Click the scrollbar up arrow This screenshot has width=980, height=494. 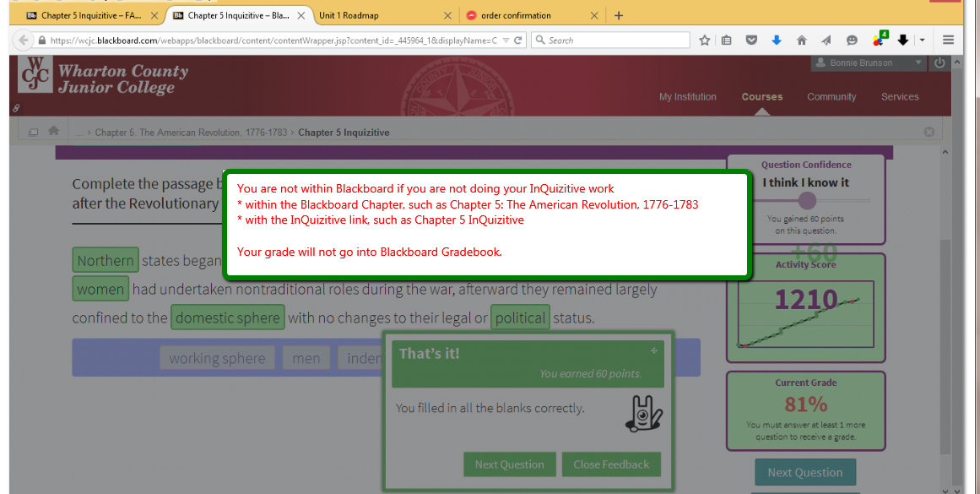click(945, 152)
